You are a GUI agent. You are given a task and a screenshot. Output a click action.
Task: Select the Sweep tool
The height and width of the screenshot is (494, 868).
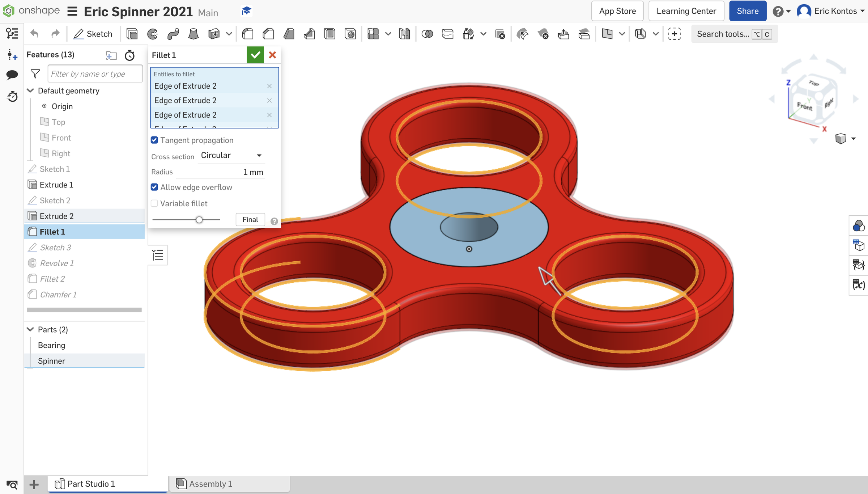pos(173,34)
